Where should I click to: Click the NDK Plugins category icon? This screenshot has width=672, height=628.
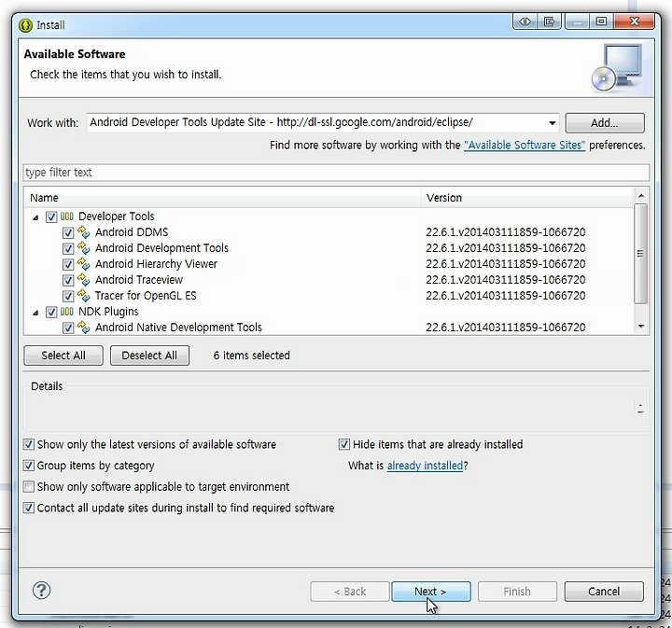pyautogui.click(x=67, y=312)
